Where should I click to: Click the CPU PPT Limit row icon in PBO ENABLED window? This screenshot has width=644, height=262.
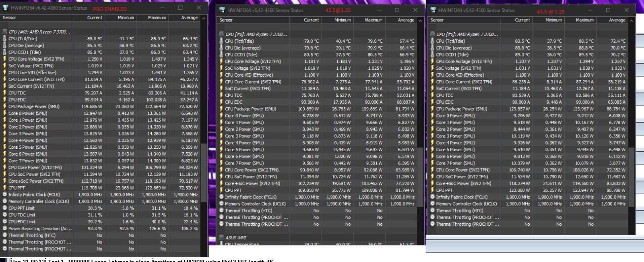click(x=5, y=208)
